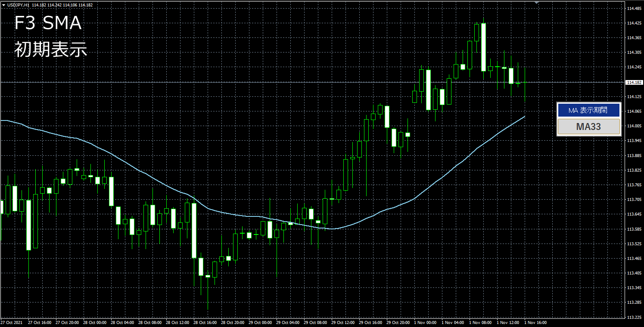The height and width of the screenshot is (327, 644).
Task: Open the chart menu triangle beside USDJPY,H1
Action: (3, 5)
